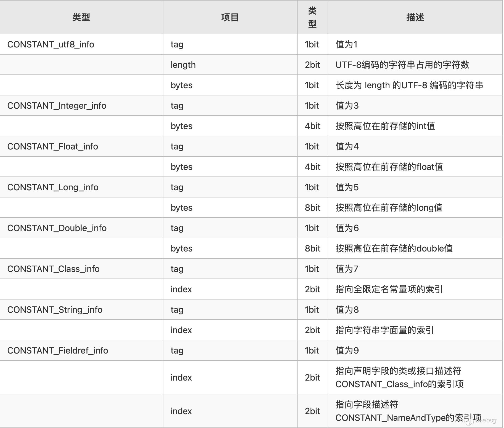The width and height of the screenshot is (504, 428).
Task: Click description 按照高位在前存储的float值
Action: pos(389,167)
